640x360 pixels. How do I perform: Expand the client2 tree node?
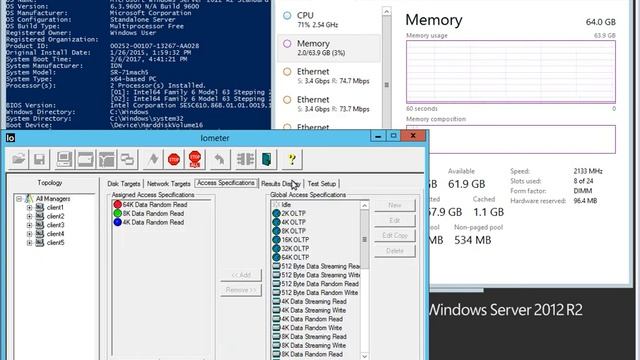pyautogui.click(x=29, y=216)
